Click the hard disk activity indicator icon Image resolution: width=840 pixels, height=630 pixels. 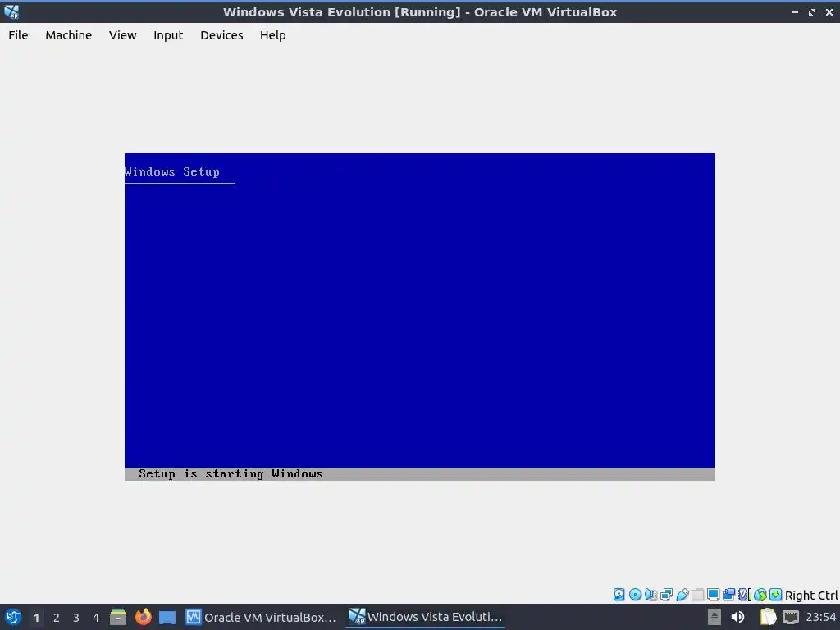click(619, 594)
